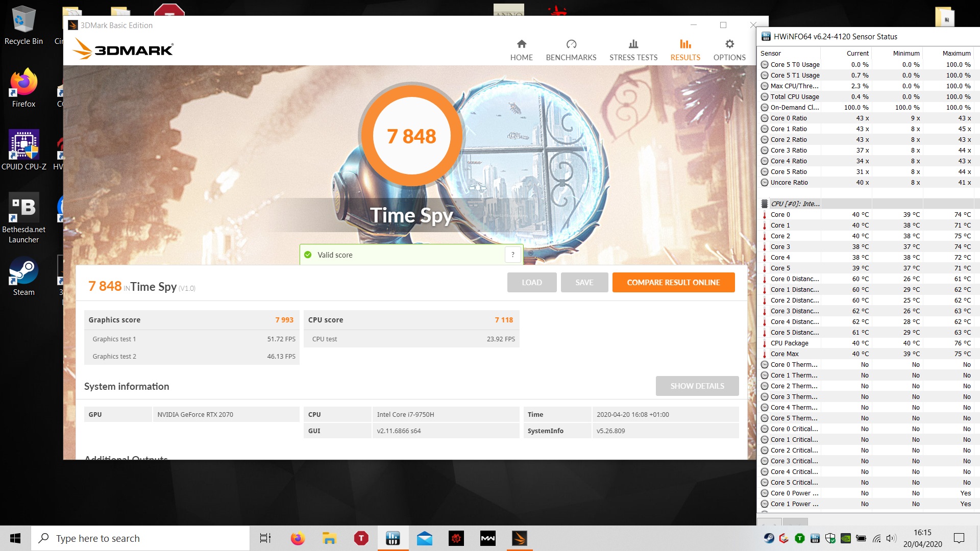Click the 7 848 score circle
This screenshot has width=980, height=551.
click(x=411, y=136)
